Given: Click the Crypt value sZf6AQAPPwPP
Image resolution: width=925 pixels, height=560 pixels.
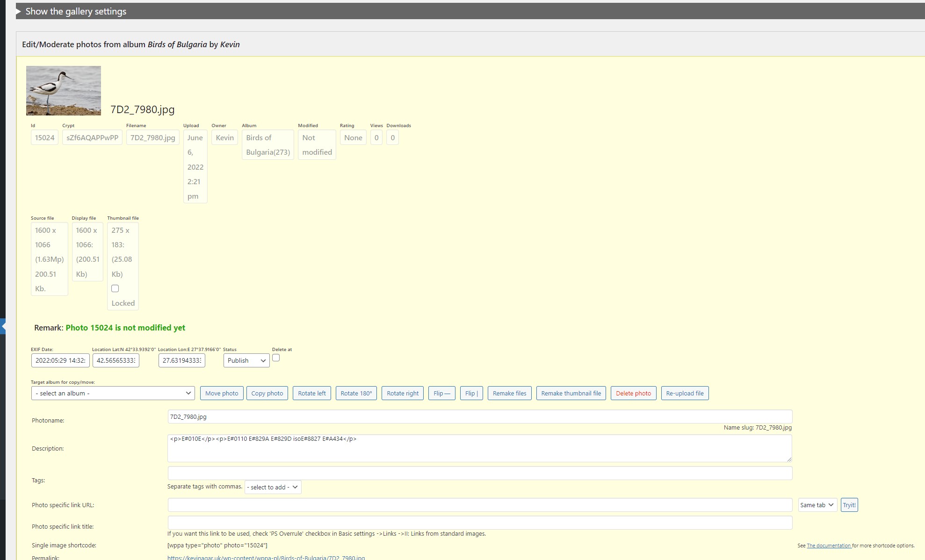Looking at the screenshot, I should (92, 137).
